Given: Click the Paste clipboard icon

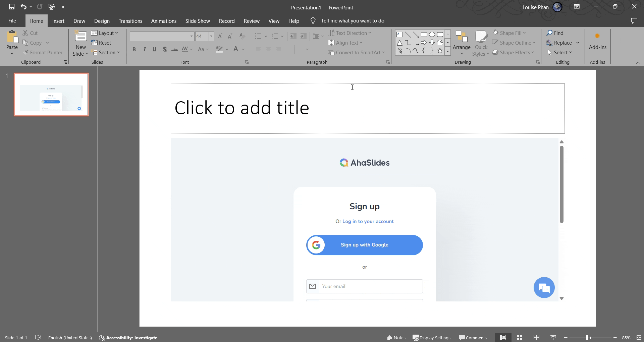Looking at the screenshot, I should tap(12, 37).
